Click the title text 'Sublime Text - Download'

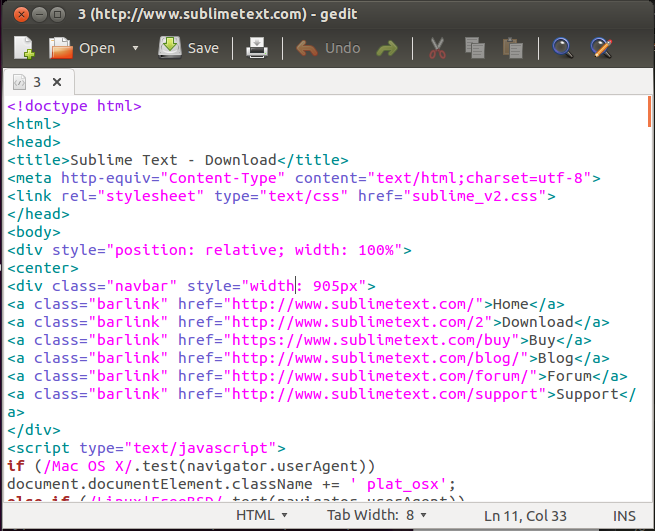[173, 160]
